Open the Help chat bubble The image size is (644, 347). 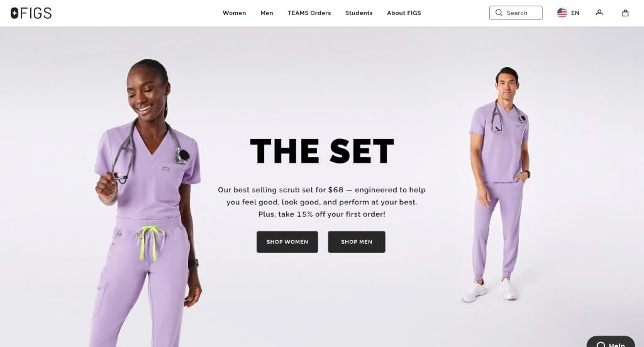coord(611,343)
